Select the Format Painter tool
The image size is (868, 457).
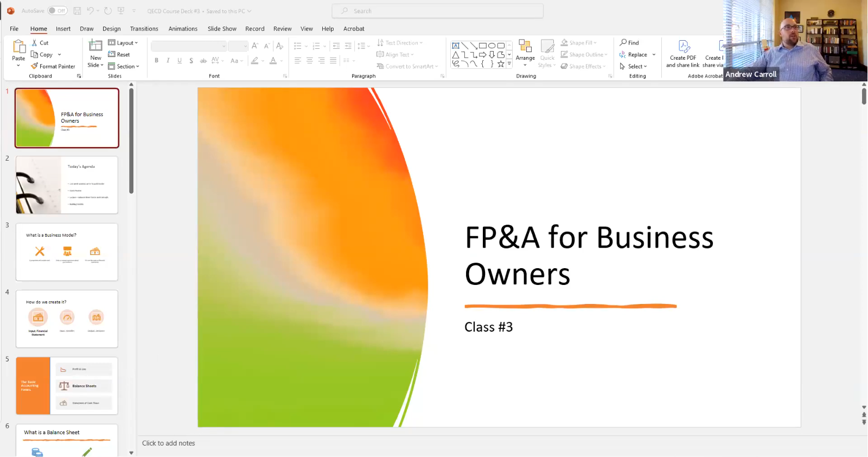[x=53, y=66]
